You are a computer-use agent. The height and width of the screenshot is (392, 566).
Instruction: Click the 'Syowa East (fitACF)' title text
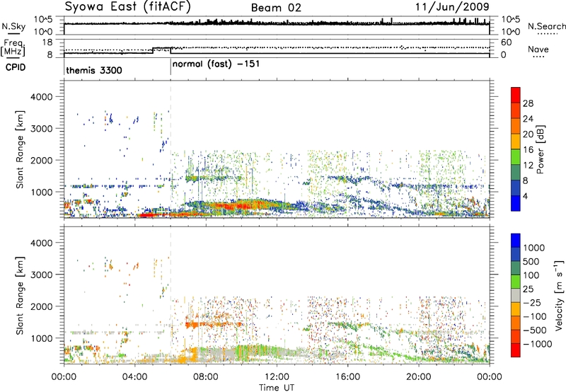pos(127,7)
